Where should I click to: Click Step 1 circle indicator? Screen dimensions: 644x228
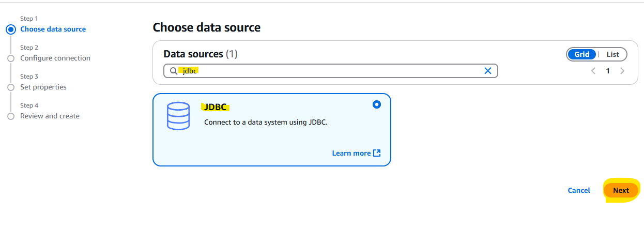coord(11,29)
